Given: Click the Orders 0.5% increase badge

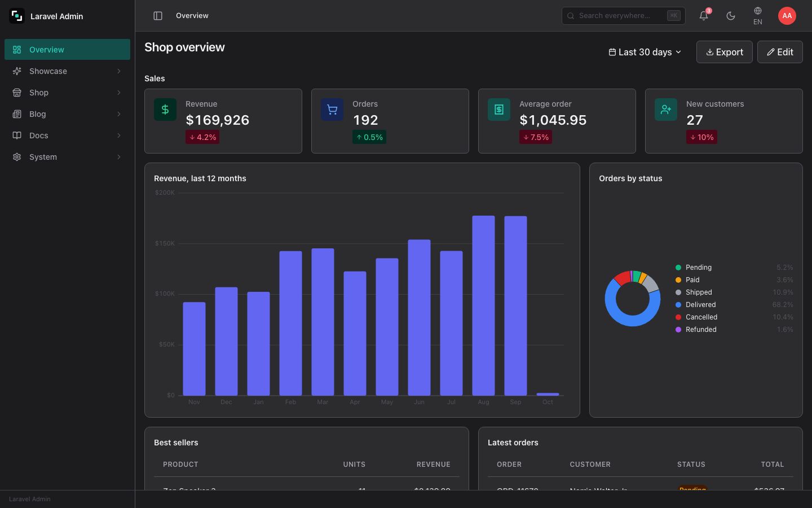Looking at the screenshot, I should pyautogui.click(x=369, y=137).
